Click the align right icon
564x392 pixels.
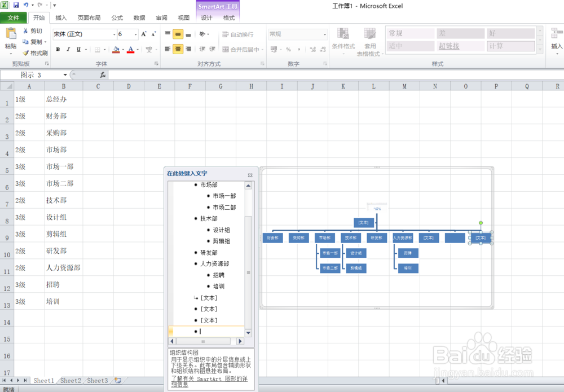click(x=188, y=49)
